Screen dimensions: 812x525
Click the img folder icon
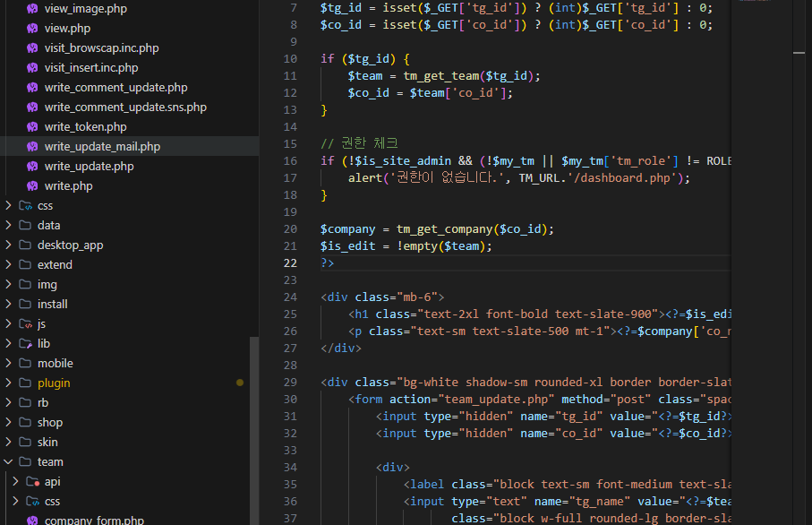[x=24, y=285]
